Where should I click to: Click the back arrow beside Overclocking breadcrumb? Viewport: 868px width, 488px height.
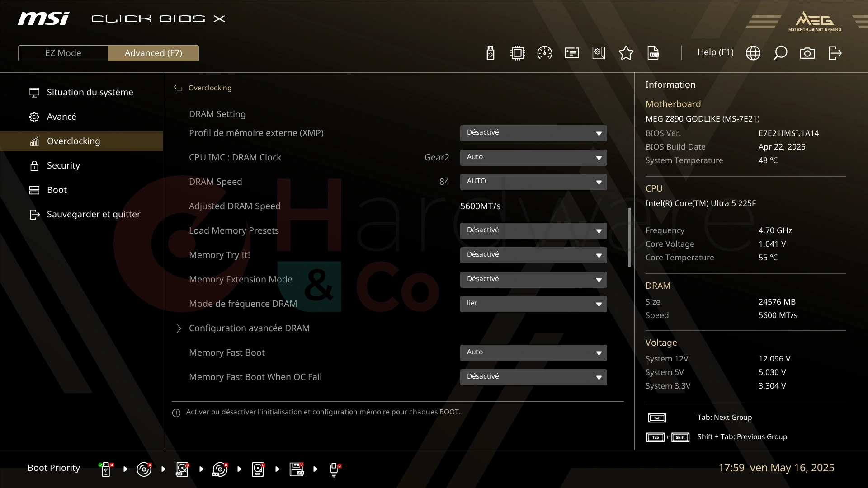click(178, 88)
